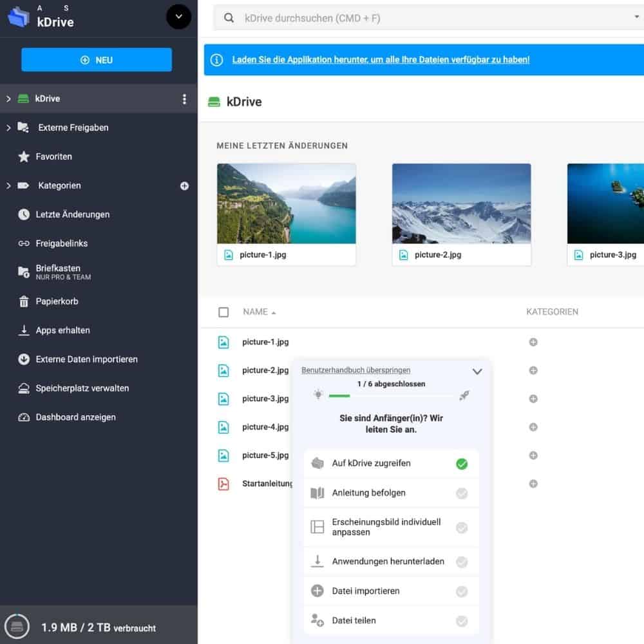The image size is (644, 644).
Task: Click the Laden Sie die Applikation herunter link
Action: point(381,59)
